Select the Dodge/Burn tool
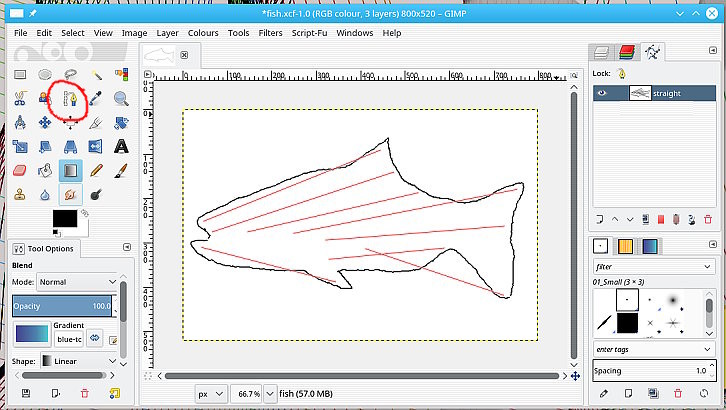The height and width of the screenshot is (410, 726). tap(96, 194)
